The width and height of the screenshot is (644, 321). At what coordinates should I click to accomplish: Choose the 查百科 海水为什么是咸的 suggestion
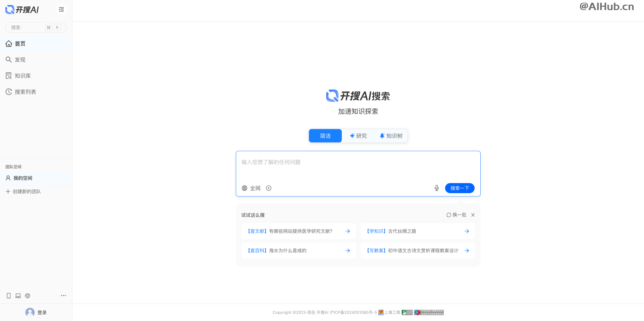click(299, 251)
